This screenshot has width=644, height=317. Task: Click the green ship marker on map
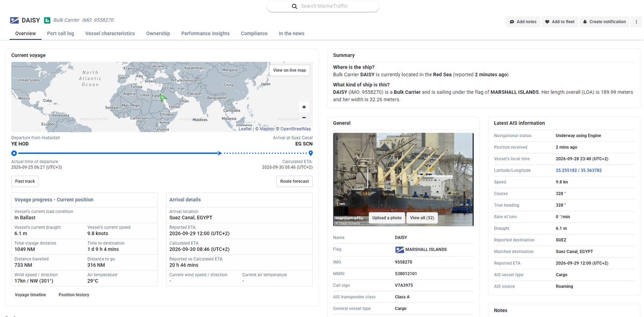point(163,98)
